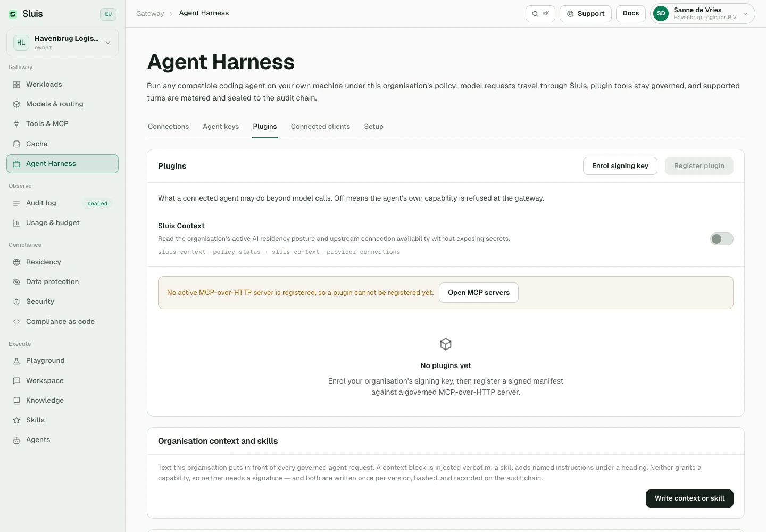The width and height of the screenshot is (766, 532).
Task: Click sluis-context__provider_connections tool name
Action: click(336, 252)
